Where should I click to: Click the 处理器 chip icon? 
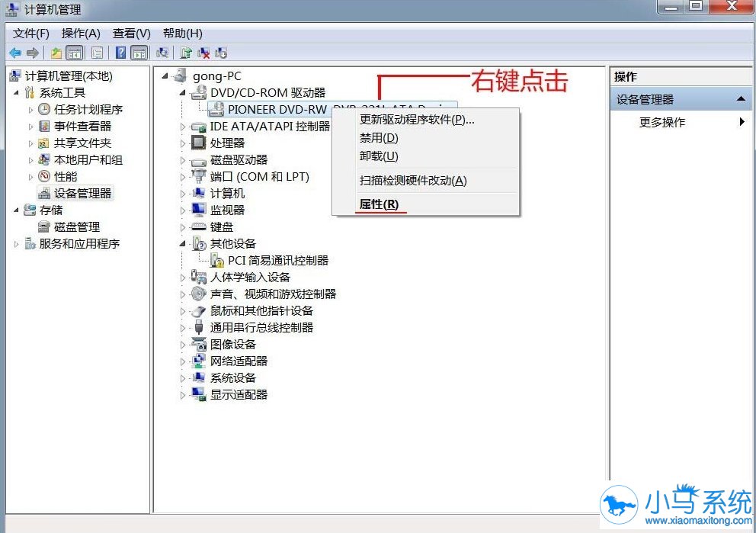pyautogui.click(x=199, y=143)
